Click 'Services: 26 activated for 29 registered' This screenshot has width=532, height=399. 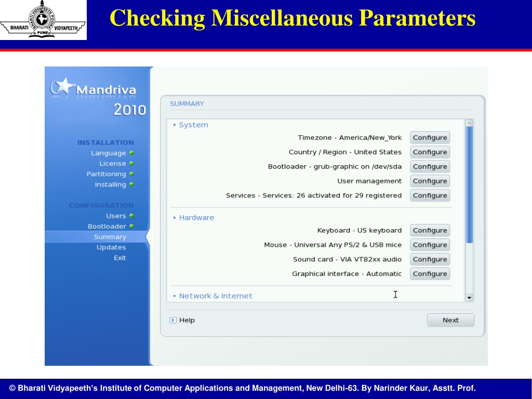point(332,195)
